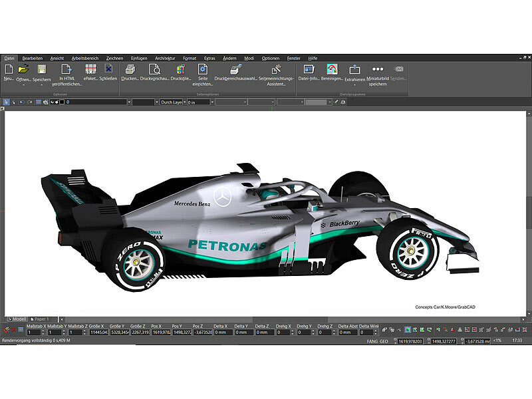Click the Größe X input field
The image size is (532, 399).
pyautogui.click(x=98, y=332)
